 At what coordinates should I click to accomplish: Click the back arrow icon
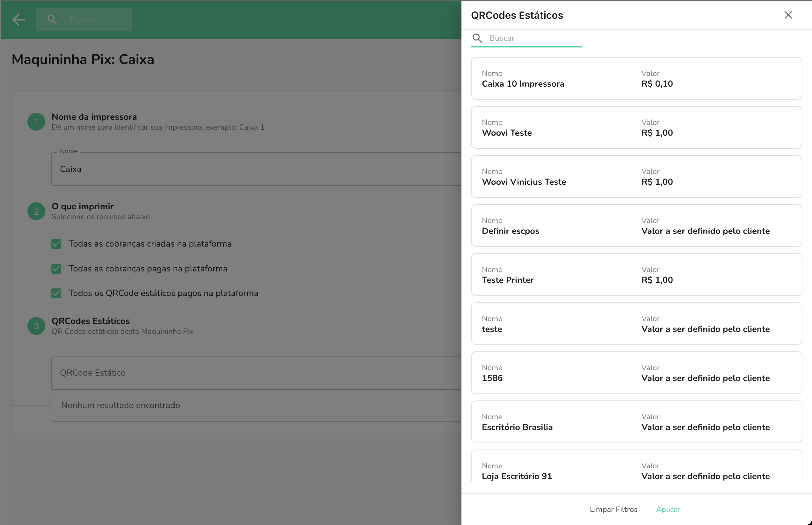pyautogui.click(x=18, y=20)
